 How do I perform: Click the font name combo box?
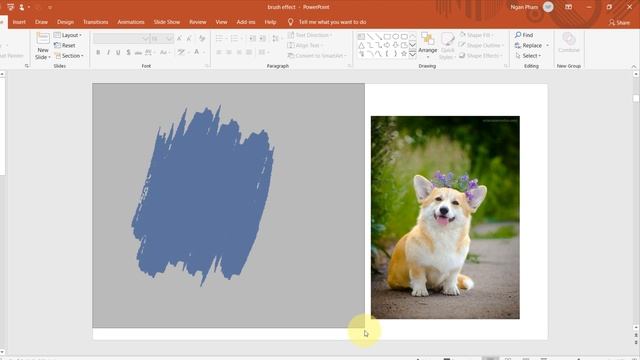121,39
